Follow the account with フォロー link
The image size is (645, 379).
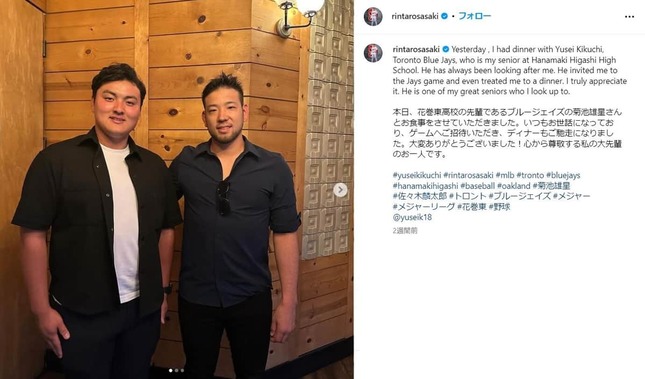[475, 16]
